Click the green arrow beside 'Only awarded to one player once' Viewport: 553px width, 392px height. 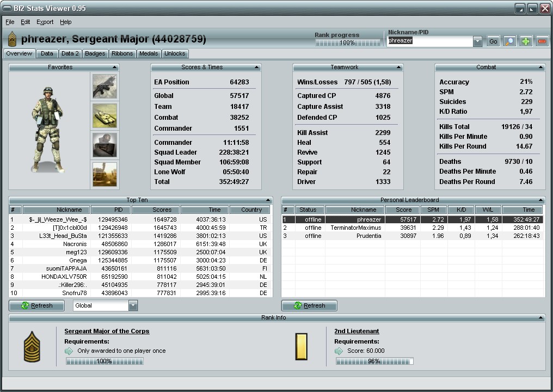click(x=69, y=351)
